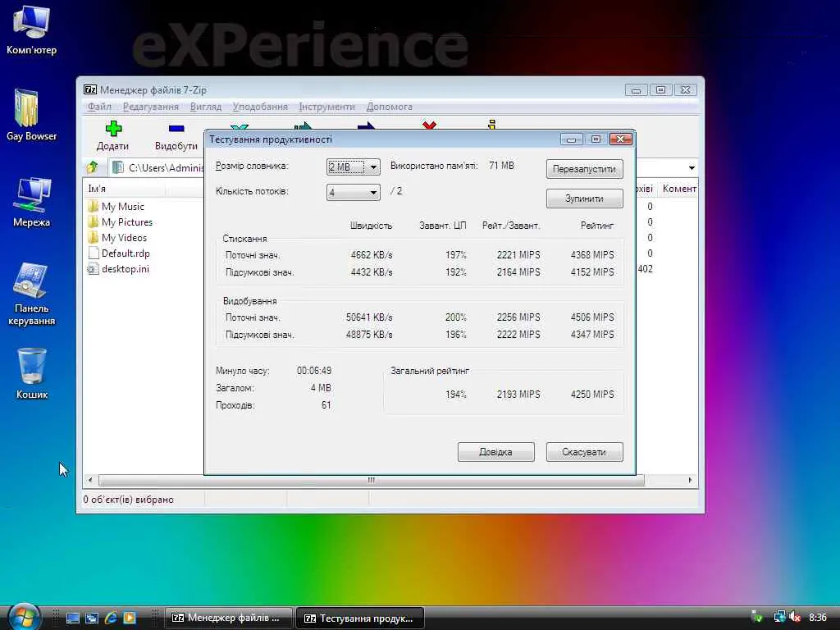This screenshot has height=630, width=840.
Task: Launch Internet Explorer from quick launch
Action: click(x=111, y=618)
